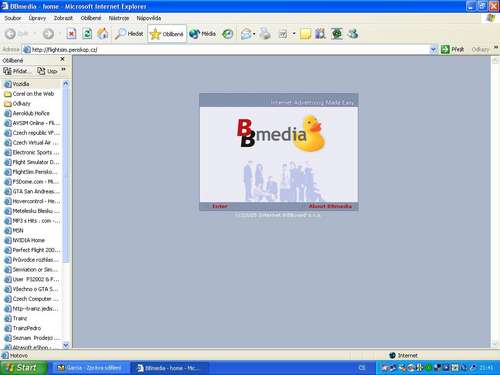Toggle the Oblíbené favorites panel button
The height and width of the screenshot is (375, 500).
167,34
